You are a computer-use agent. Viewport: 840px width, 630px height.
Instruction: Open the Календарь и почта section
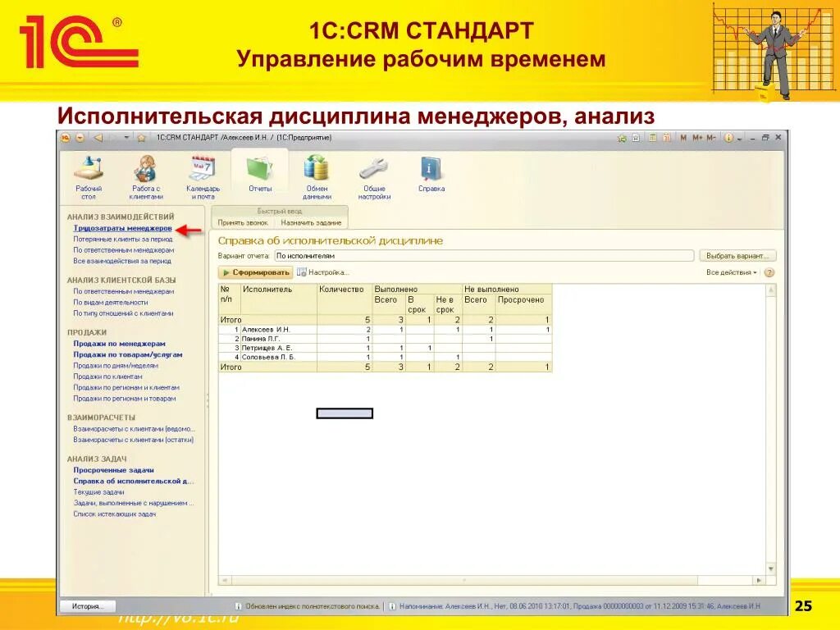[203, 177]
